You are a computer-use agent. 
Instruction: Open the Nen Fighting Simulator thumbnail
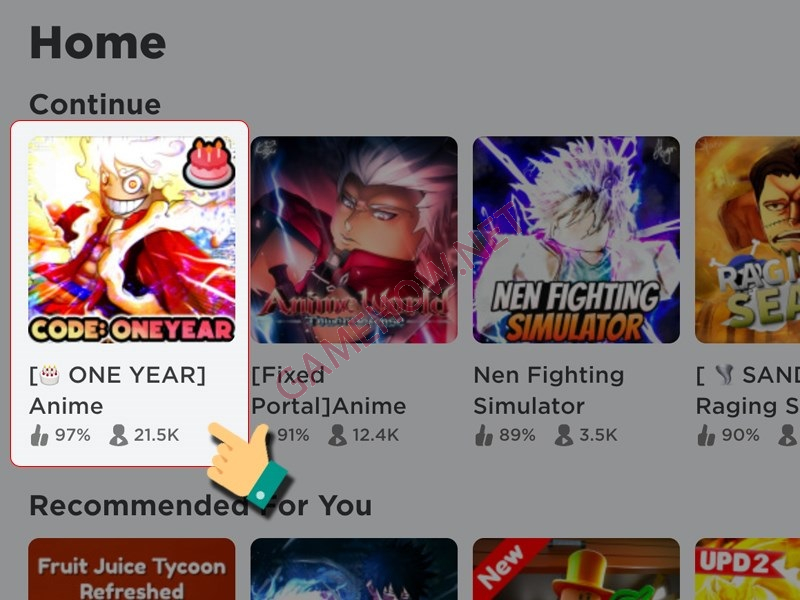click(x=576, y=239)
